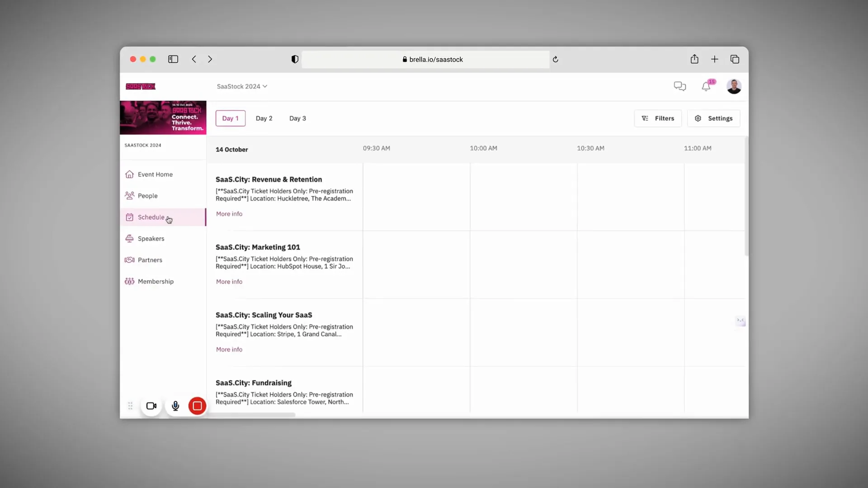
Task: Open the Settings button
Action: [713, 118]
